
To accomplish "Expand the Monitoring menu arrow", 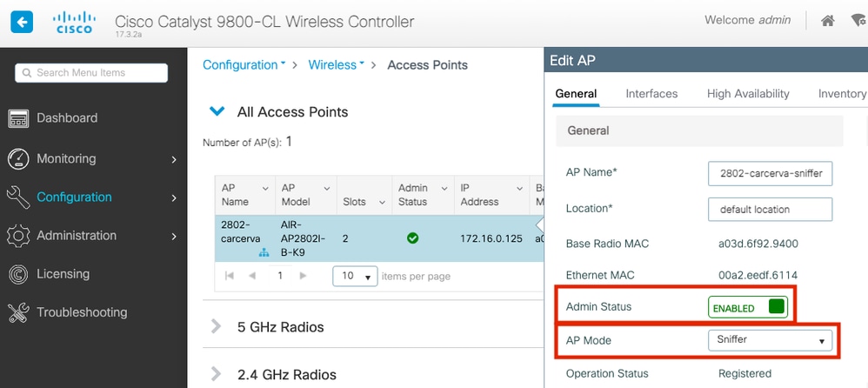I will click(x=174, y=159).
